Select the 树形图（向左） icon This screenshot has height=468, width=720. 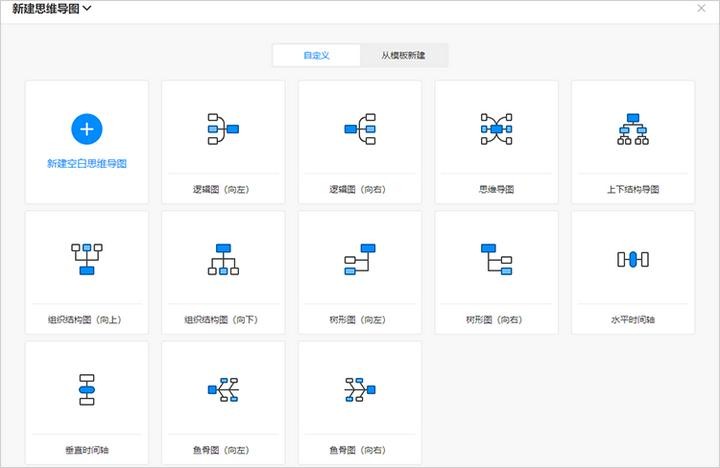tap(359, 259)
